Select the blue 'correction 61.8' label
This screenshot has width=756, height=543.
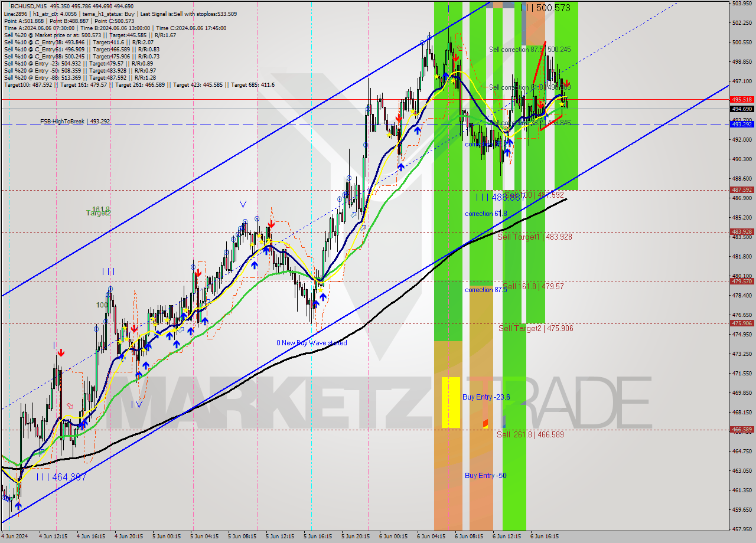coord(485,214)
